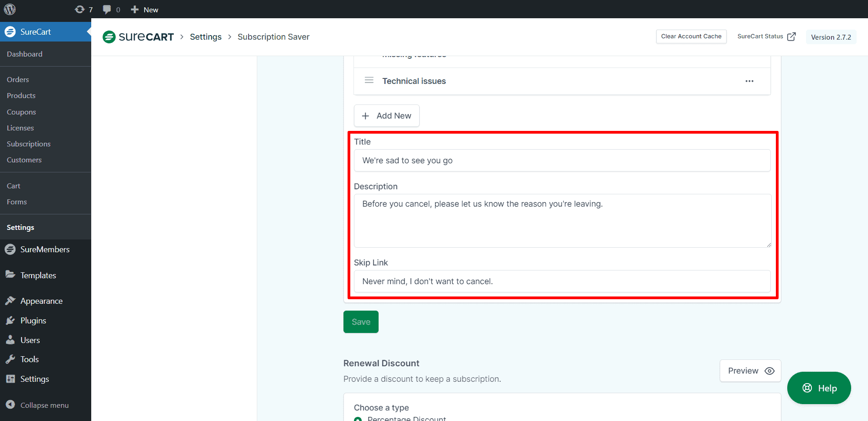The width and height of the screenshot is (868, 421).
Task: Open the New content menu
Action: tap(145, 10)
